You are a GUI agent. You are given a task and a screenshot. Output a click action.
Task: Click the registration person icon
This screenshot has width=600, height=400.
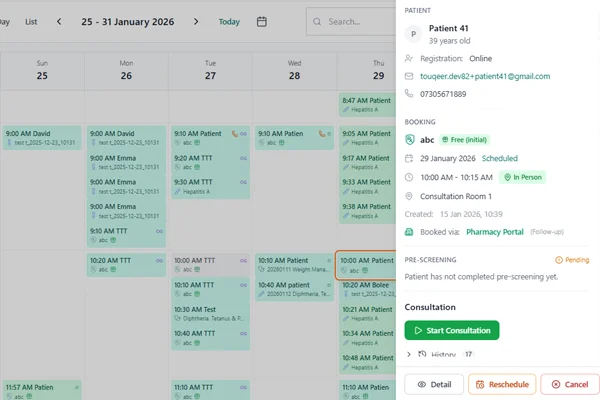coord(409,59)
